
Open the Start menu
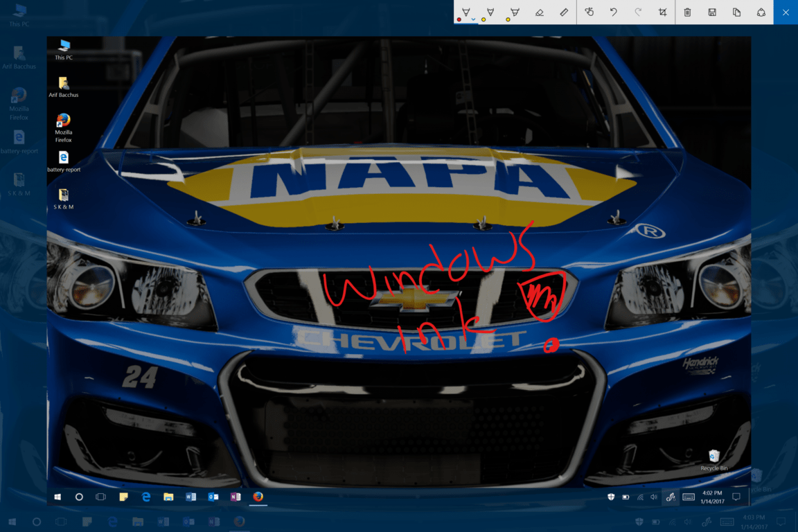[58, 497]
